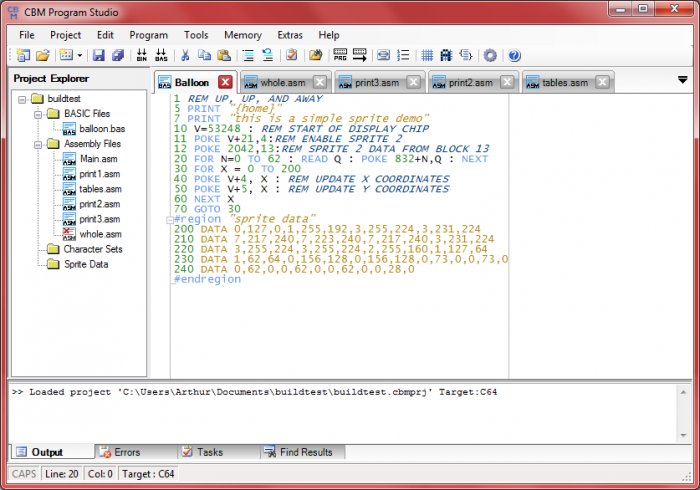The image size is (700, 490).
Task: Close the Balloon tab with red X
Action: (x=225, y=82)
